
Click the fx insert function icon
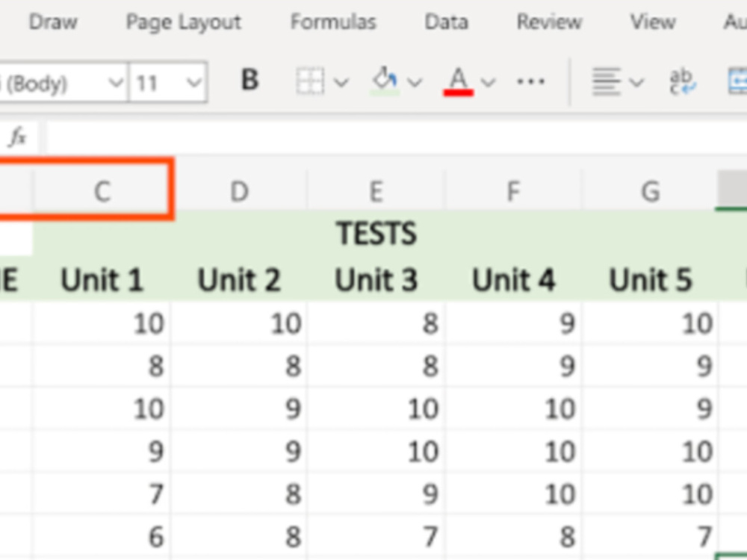coord(18,137)
